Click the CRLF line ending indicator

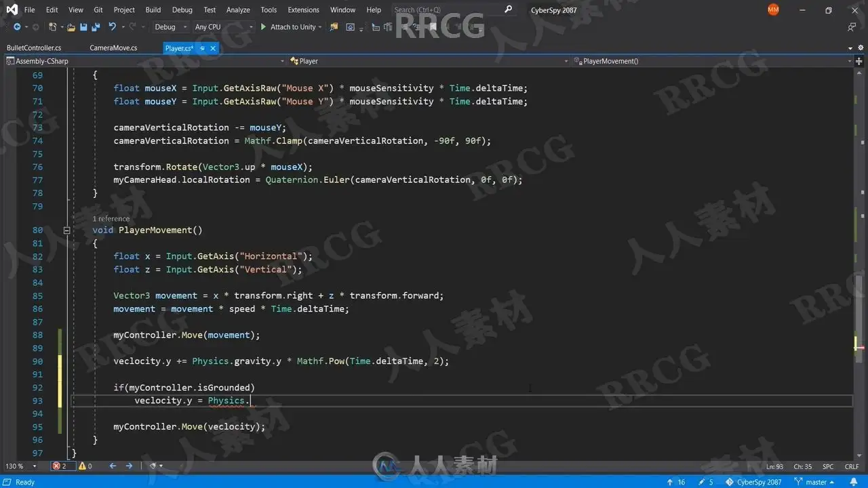tap(851, 466)
